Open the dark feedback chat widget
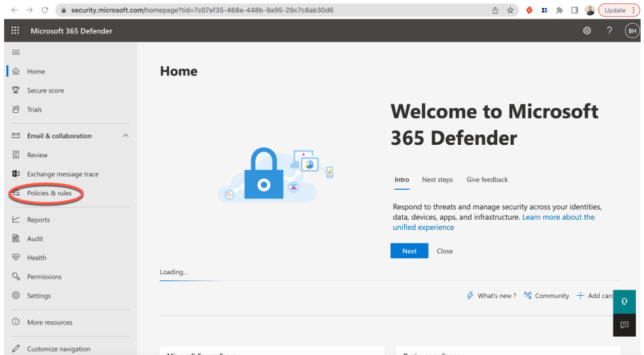This screenshot has width=644, height=355. click(x=624, y=325)
